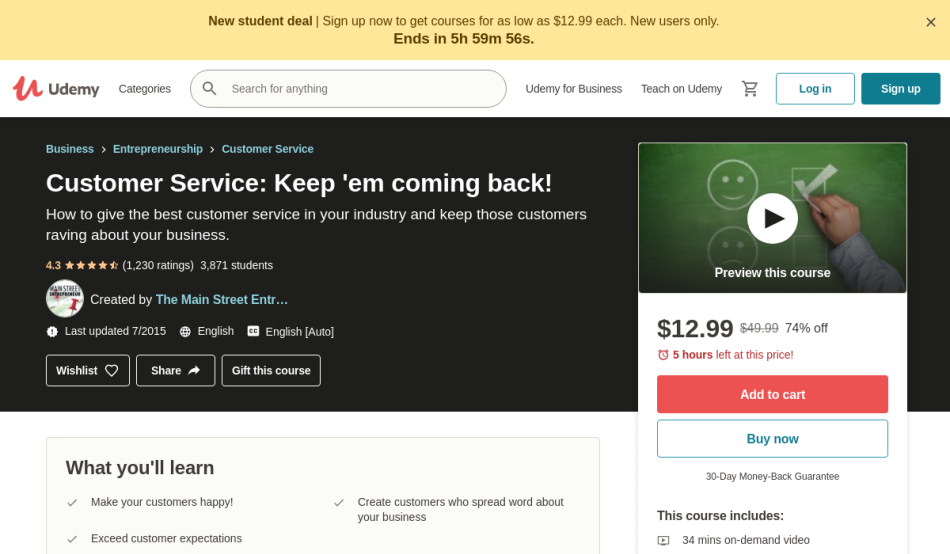Click the 3,871 students text
The width and height of the screenshot is (950, 554).
pos(236,265)
